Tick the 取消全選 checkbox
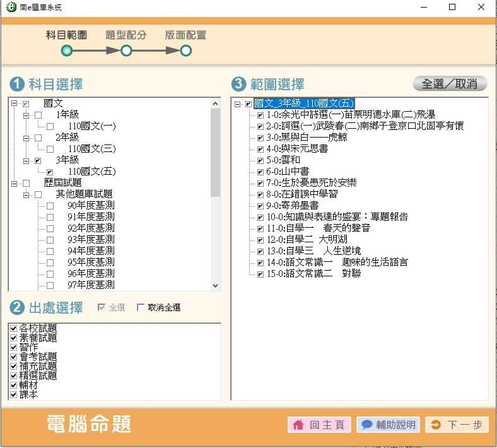Image resolution: width=497 pixels, height=448 pixels. click(x=141, y=307)
